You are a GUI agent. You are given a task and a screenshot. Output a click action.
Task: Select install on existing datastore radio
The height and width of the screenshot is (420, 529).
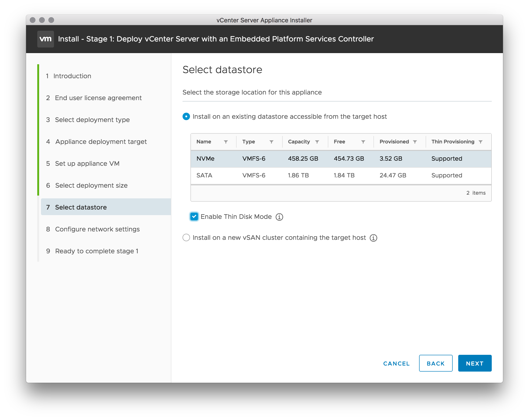coord(186,117)
